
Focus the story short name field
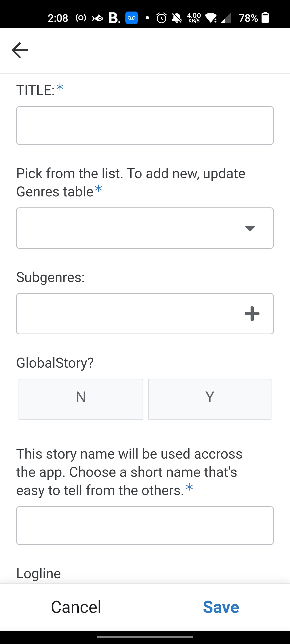[145, 526]
